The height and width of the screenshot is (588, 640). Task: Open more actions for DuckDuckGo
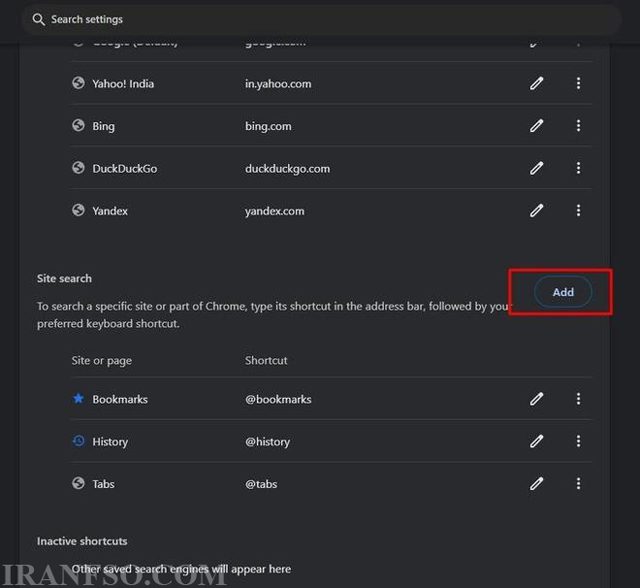[x=578, y=168]
